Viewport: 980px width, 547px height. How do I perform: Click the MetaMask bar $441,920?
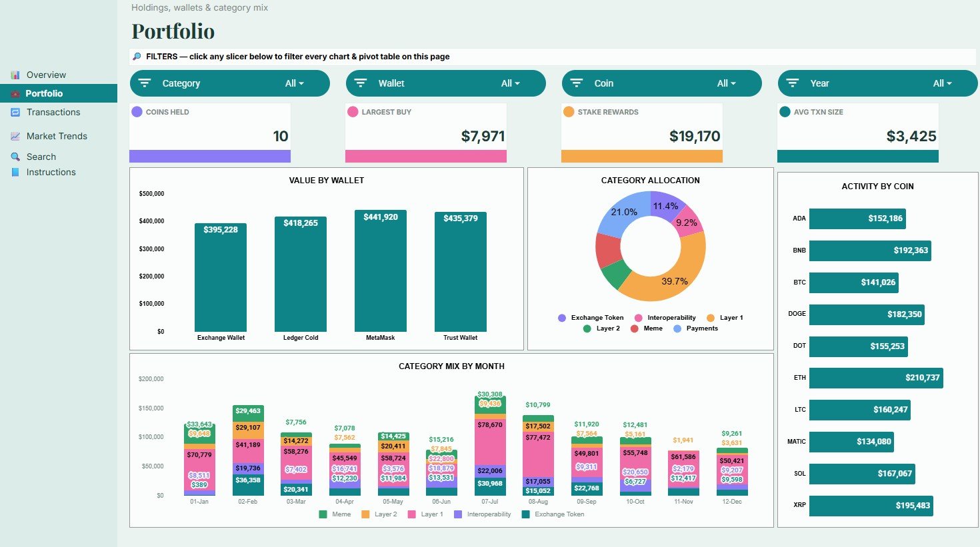pyautogui.click(x=381, y=271)
